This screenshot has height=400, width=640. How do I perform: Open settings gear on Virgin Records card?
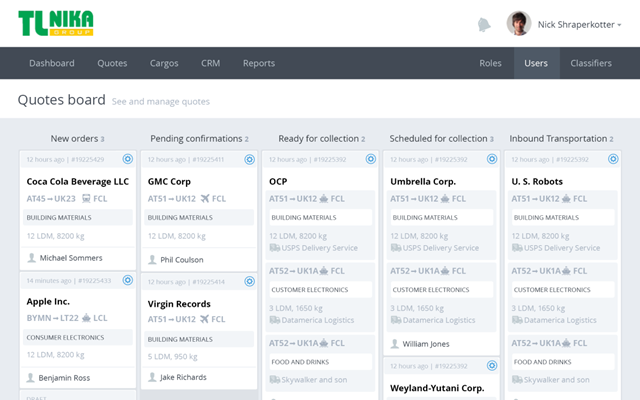click(x=249, y=281)
